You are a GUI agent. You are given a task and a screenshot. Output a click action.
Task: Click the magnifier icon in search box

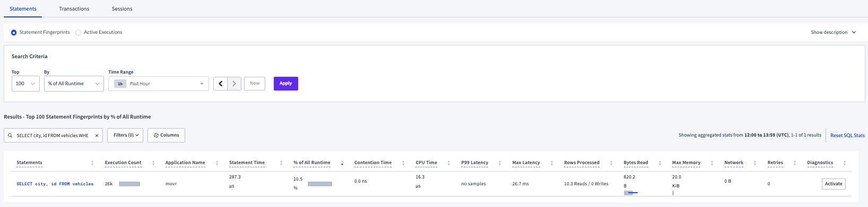point(10,136)
